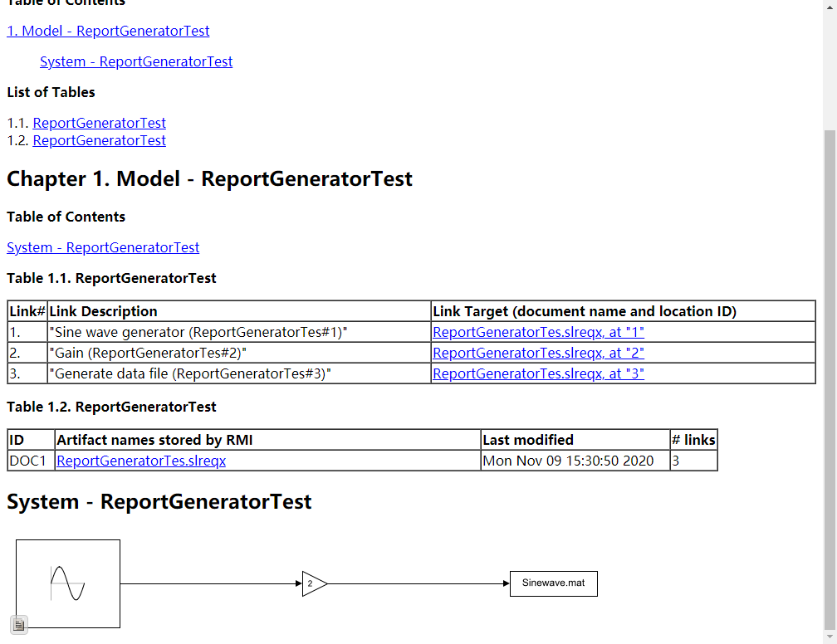Open table link '1.1. ReportGeneratorTest'
837x644 pixels.
[99, 123]
